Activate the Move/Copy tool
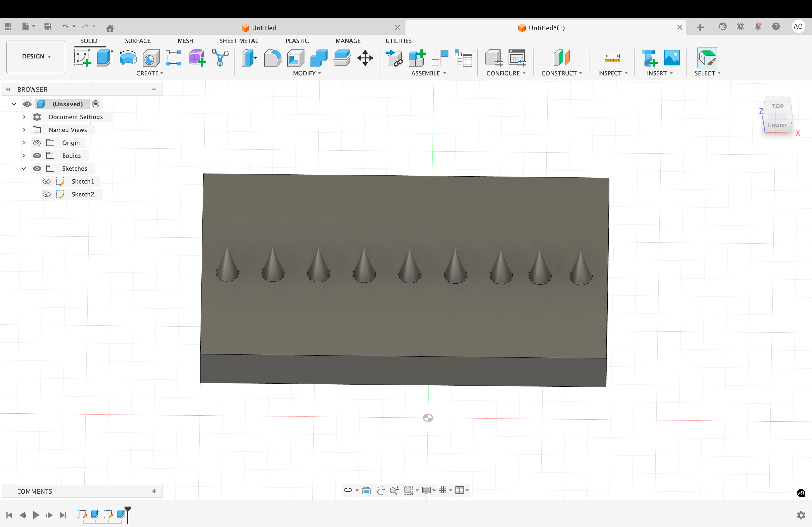This screenshot has width=812, height=527. pyautogui.click(x=365, y=58)
